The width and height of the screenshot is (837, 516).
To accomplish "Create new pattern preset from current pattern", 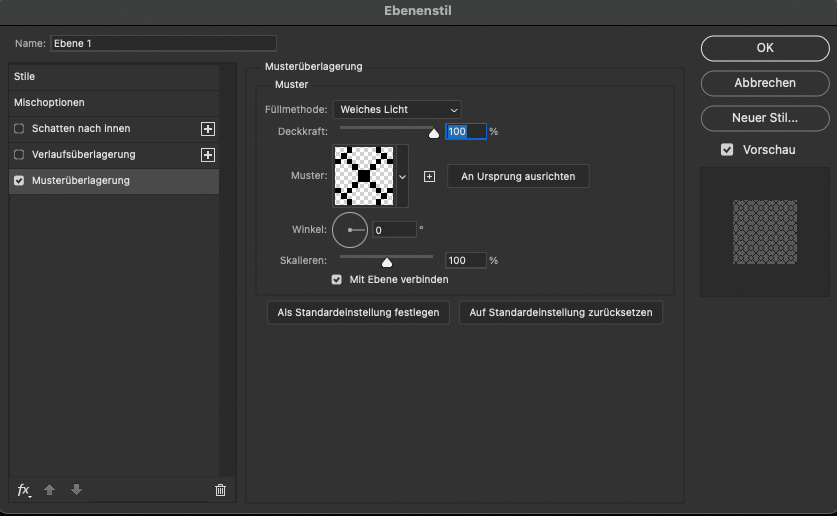I will (x=429, y=177).
